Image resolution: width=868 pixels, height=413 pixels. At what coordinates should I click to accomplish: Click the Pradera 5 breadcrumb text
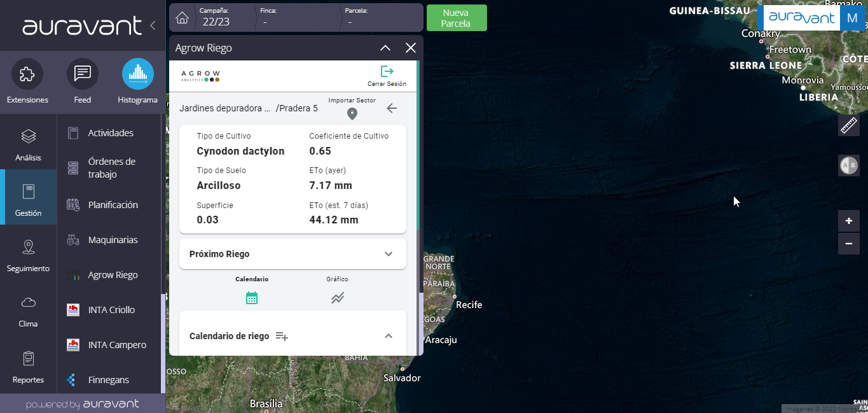click(x=297, y=108)
